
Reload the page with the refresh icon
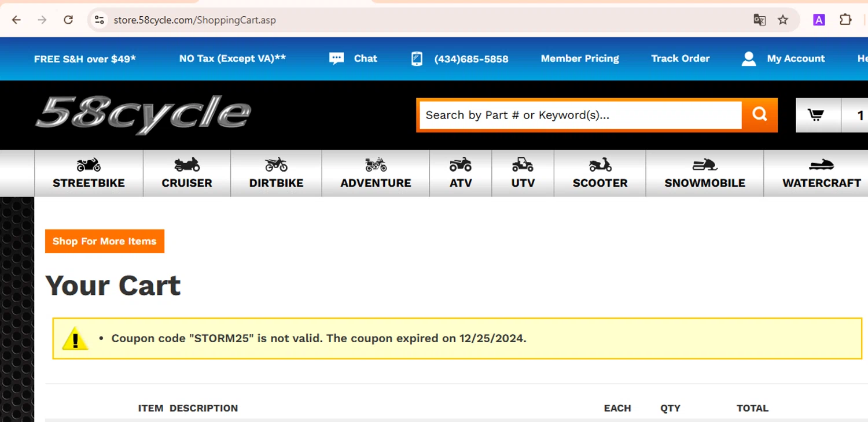coord(68,20)
